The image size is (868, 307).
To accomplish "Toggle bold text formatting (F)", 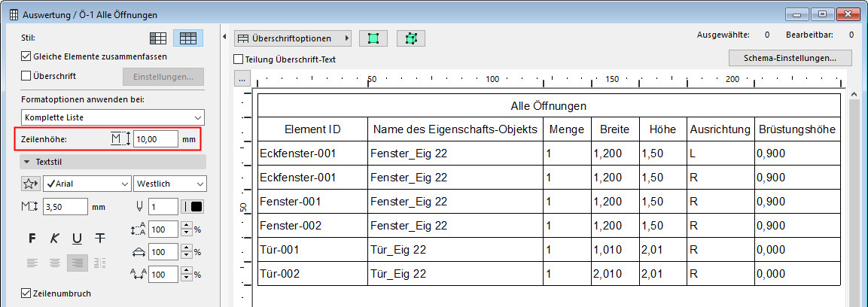I will tap(32, 239).
